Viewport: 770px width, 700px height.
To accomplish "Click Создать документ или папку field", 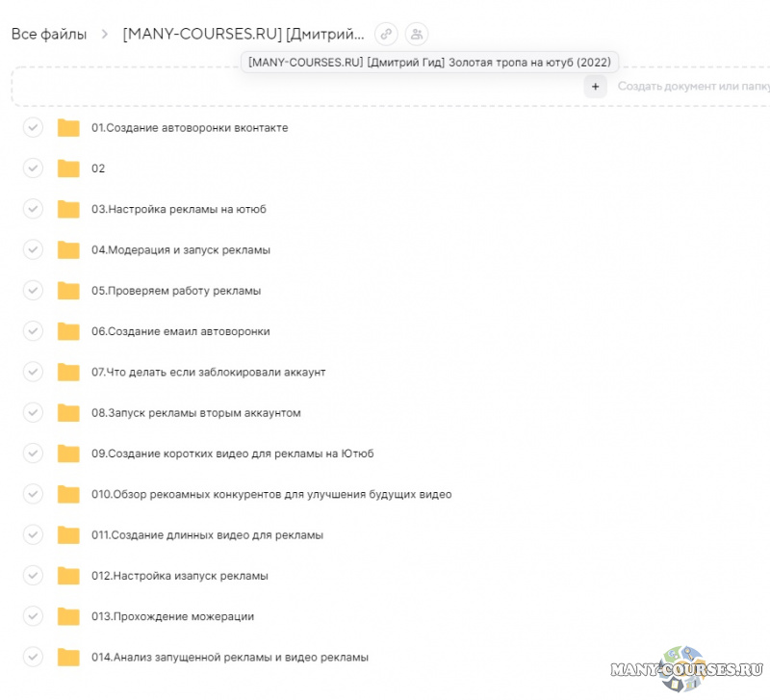I will (x=693, y=87).
